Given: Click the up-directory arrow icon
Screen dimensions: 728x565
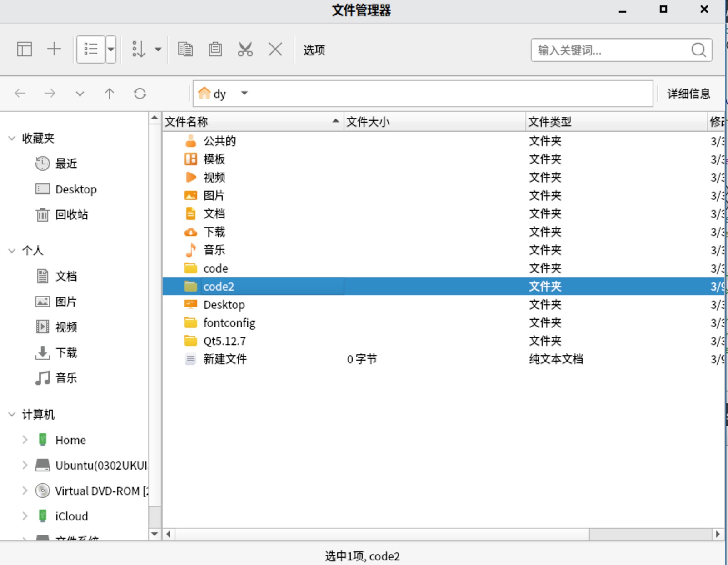Looking at the screenshot, I should (x=110, y=94).
